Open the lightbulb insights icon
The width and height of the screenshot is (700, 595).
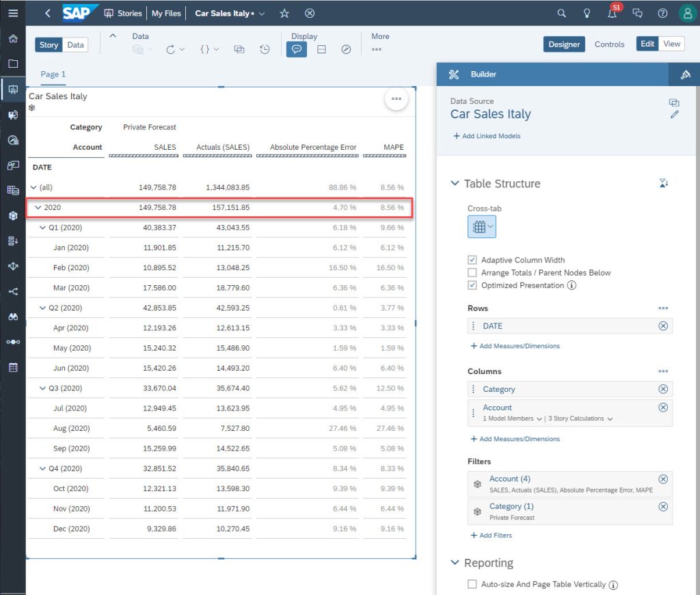pos(587,14)
